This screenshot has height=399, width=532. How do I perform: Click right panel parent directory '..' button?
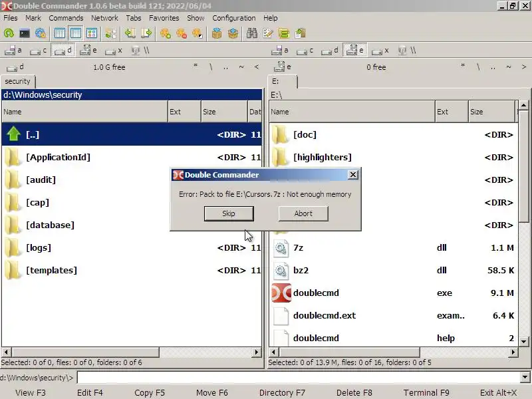[493, 67]
